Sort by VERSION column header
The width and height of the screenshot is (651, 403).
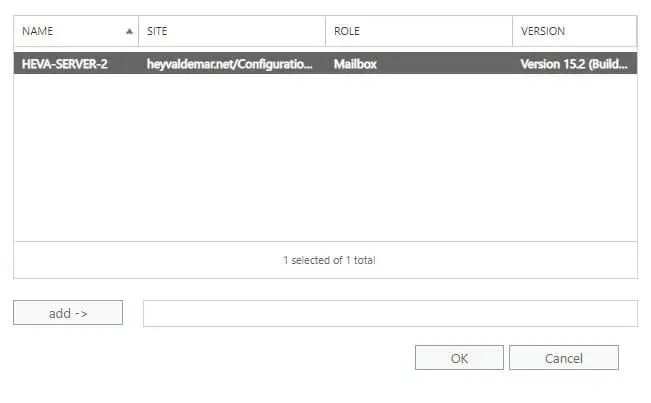pyautogui.click(x=575, y=31)
